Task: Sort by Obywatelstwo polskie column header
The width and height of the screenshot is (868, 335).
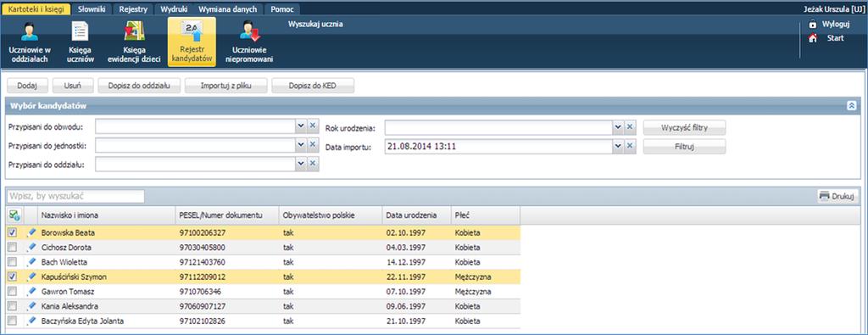Action: coord(331,215)
